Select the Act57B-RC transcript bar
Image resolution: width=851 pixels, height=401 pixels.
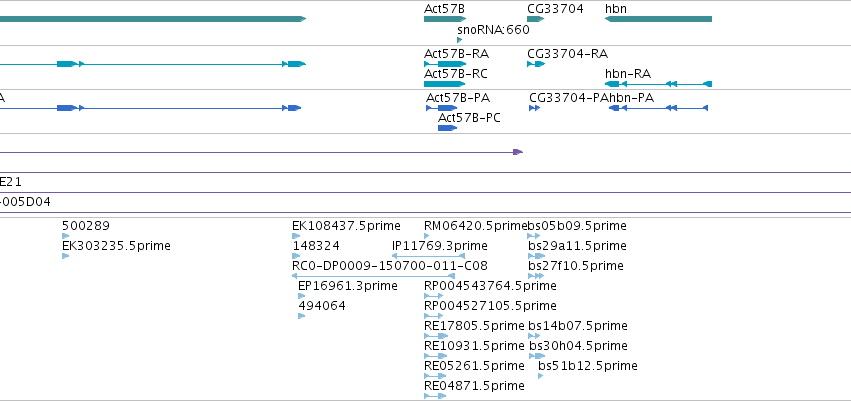444,84
